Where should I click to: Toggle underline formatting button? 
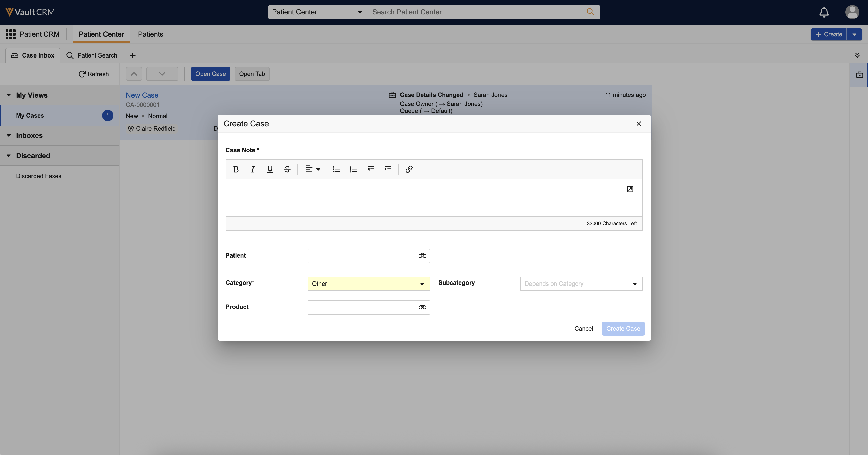[x=270, y=169]
